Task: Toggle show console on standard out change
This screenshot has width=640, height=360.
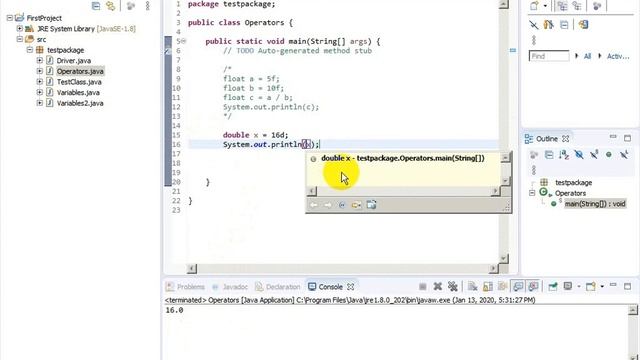Action: click(x=518, y=287)
